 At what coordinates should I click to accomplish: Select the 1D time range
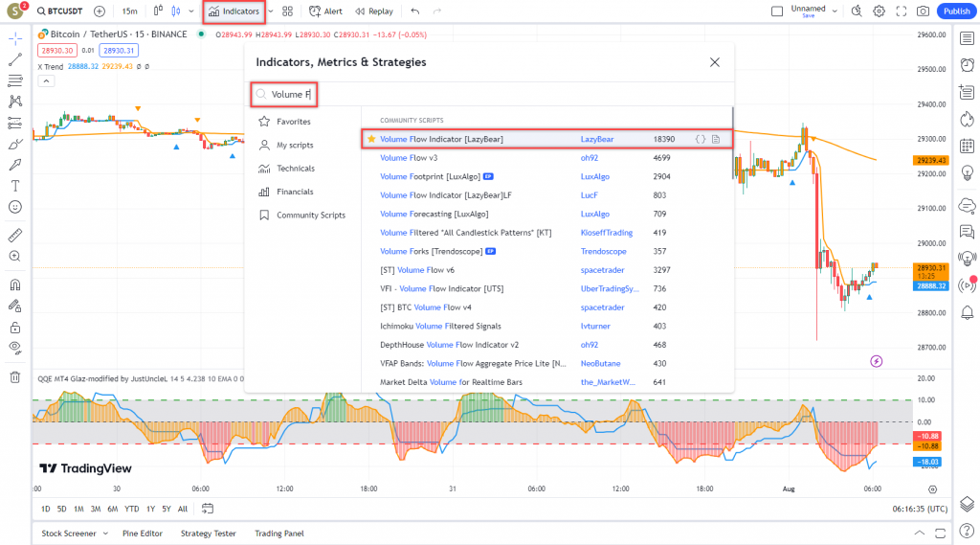point(45,509)
